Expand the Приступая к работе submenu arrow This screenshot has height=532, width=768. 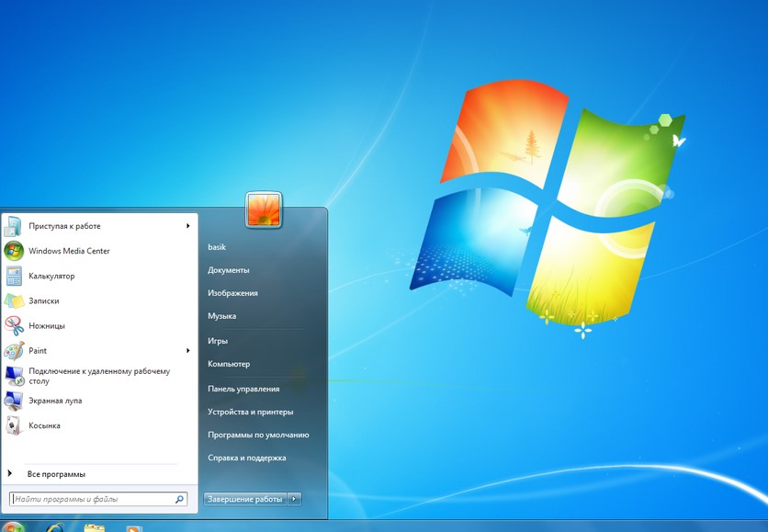pos(188,226)
